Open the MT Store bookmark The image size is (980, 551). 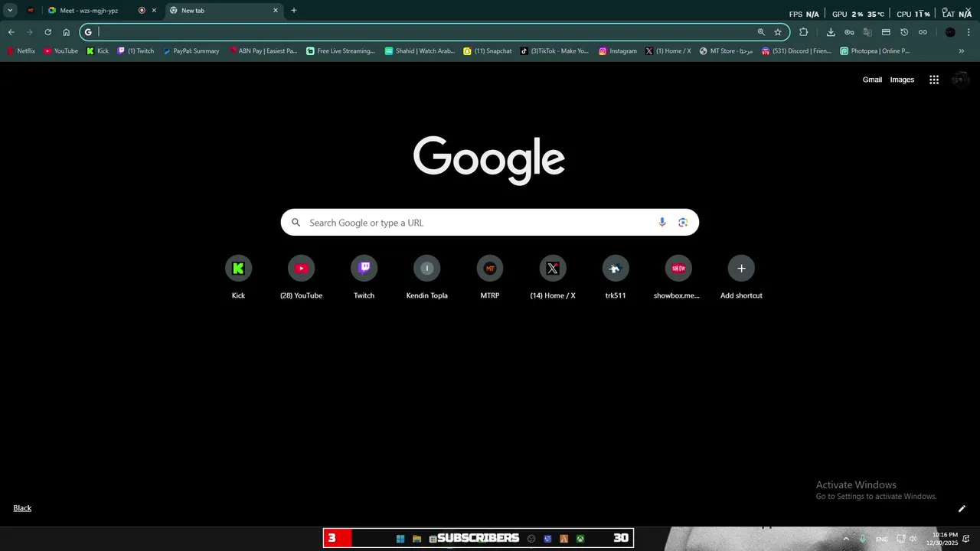click(727, 51)
